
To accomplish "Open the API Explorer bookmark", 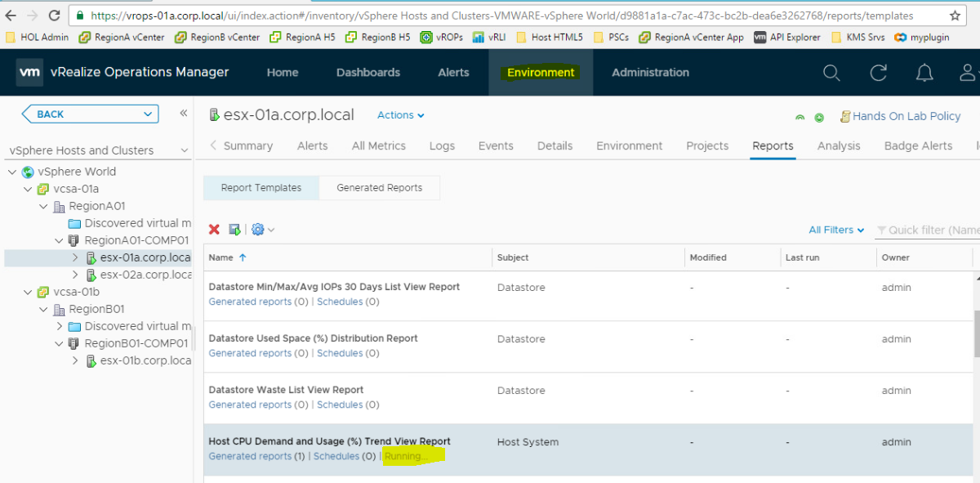I will [x=788, y=37].
